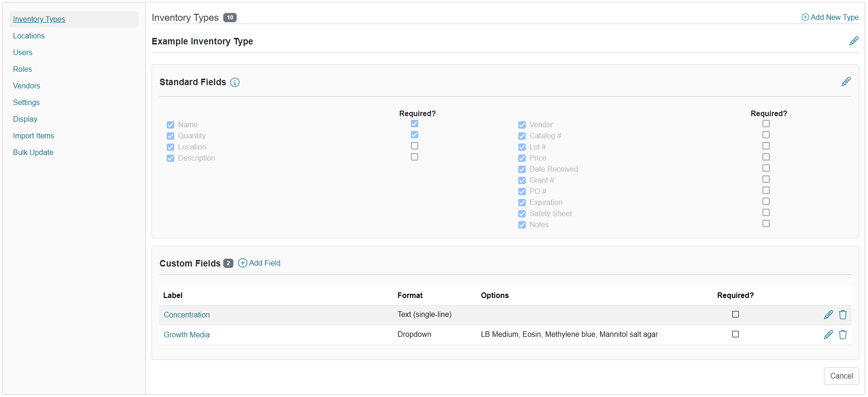Screen dimensions: 868x397
Task: Go to the Vendors sidebar section
Action: (26, 86)
